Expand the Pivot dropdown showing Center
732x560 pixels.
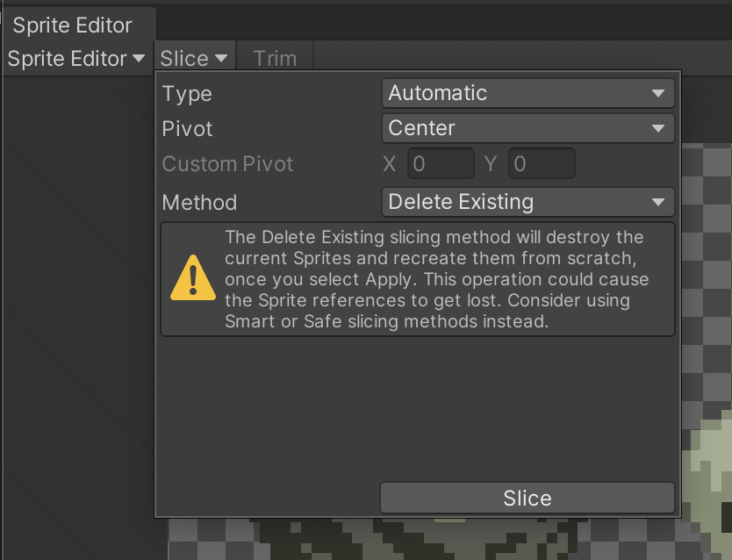pos(527,128)
